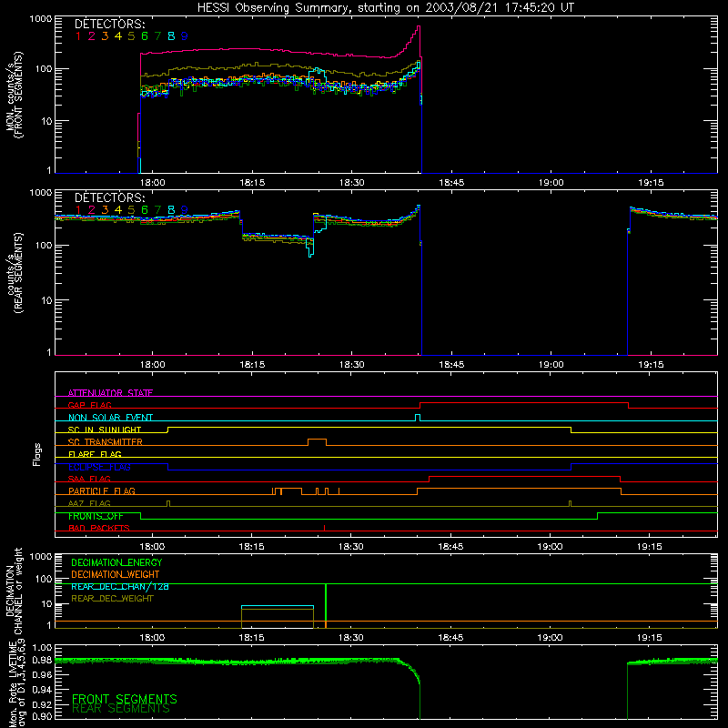Click the REAR_DEC_CHAN/128 legend entry

point(120,587)
